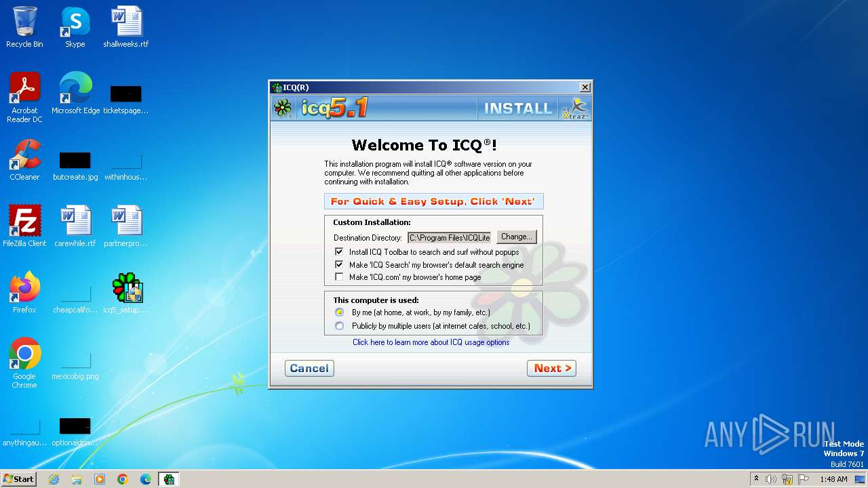Viewport: 868px width, 488px height.
Task: Select the anythingau file icon
Action: click(x=24, y=431)
